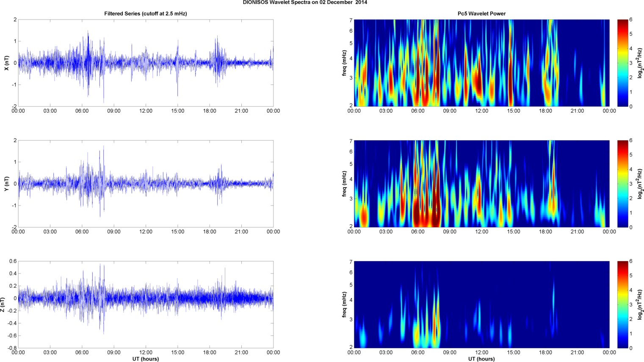644x362 pixels.
Task: Click "freq (mHz)" label of the Z-component spectrogram
Action: pyautogui.click(x=345, y=305)
